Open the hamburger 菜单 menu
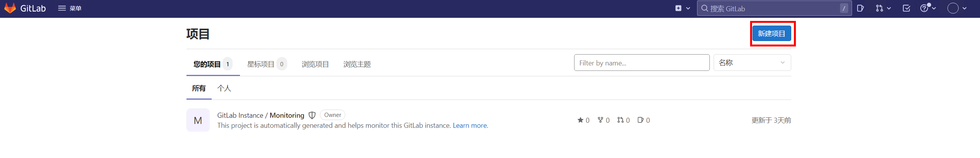Image resolution: width=980 pixels, height=158 pixels. [70, 8]
